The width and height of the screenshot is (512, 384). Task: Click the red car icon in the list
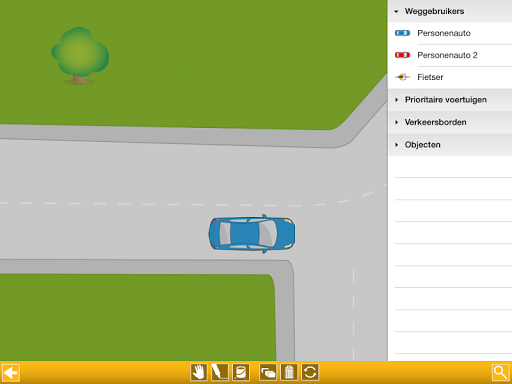402,55
